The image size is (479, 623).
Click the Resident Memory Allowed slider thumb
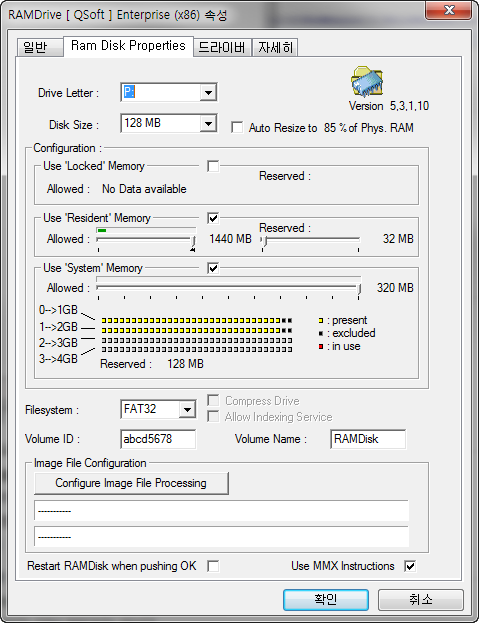pyautogui.click(x=193, y=241)
